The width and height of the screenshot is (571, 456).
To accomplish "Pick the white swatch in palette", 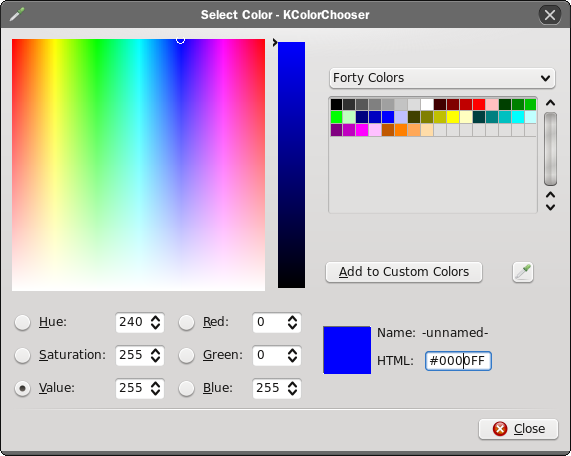I will 427,105.
